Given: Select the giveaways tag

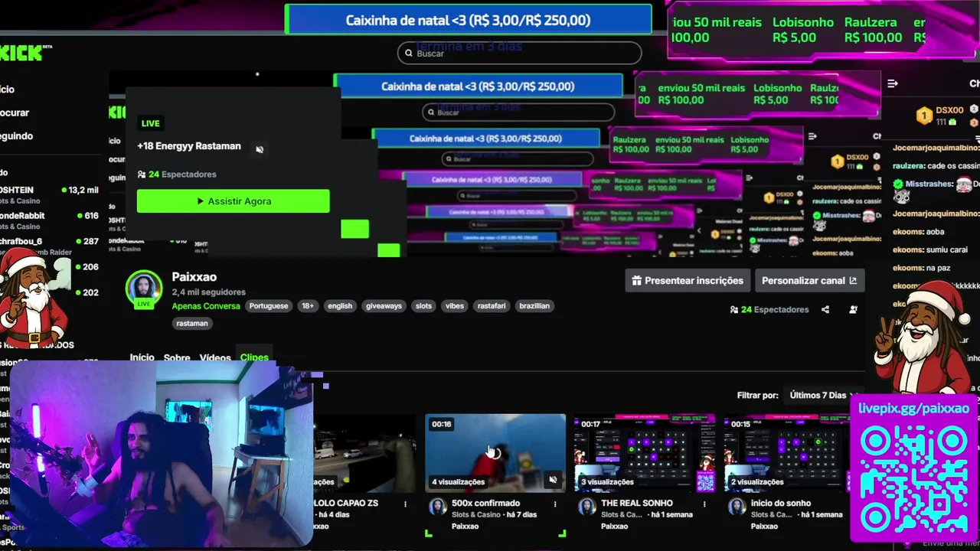Looking at the screenshot, I should (x=384, y=306).
